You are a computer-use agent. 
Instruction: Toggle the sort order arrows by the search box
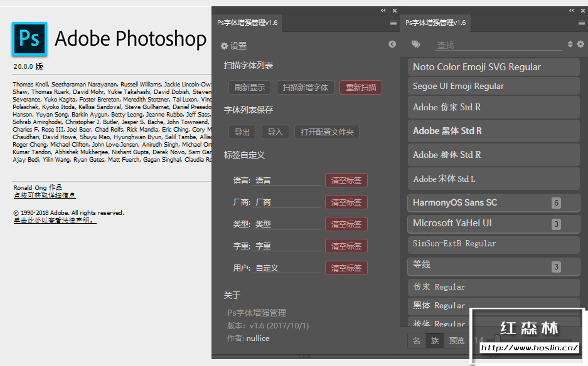coord(570,44)
